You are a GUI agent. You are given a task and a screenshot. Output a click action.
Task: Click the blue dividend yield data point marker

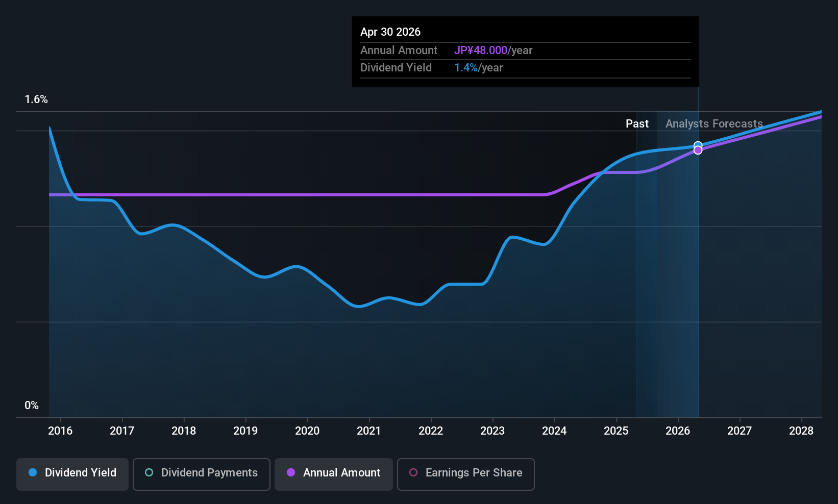click(698, 145)
